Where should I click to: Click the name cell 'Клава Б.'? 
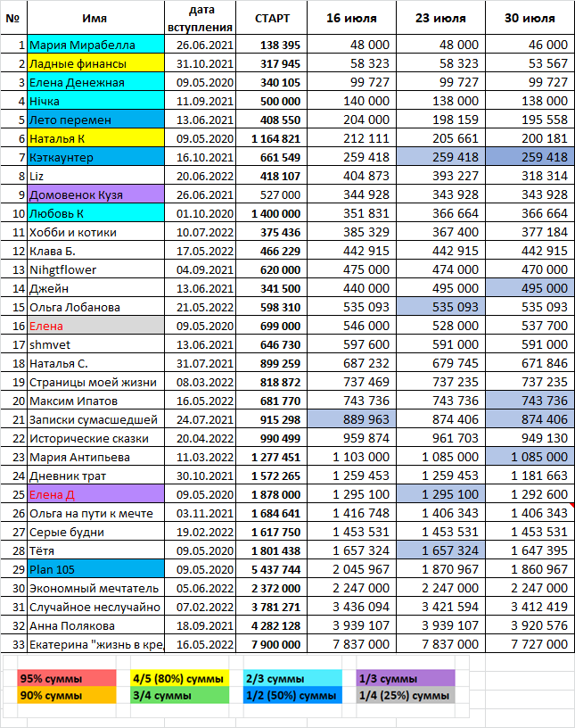[x=95, y=251]
